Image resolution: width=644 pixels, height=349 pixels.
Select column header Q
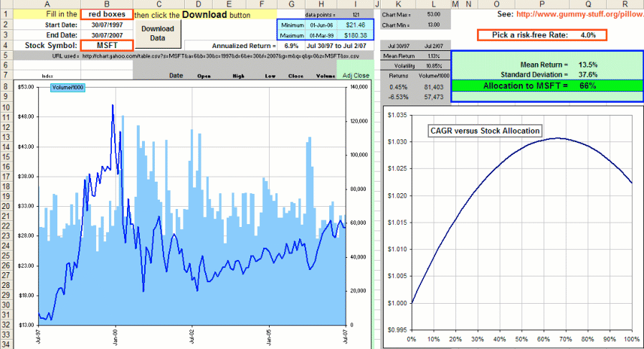click(x=588, y=4)
